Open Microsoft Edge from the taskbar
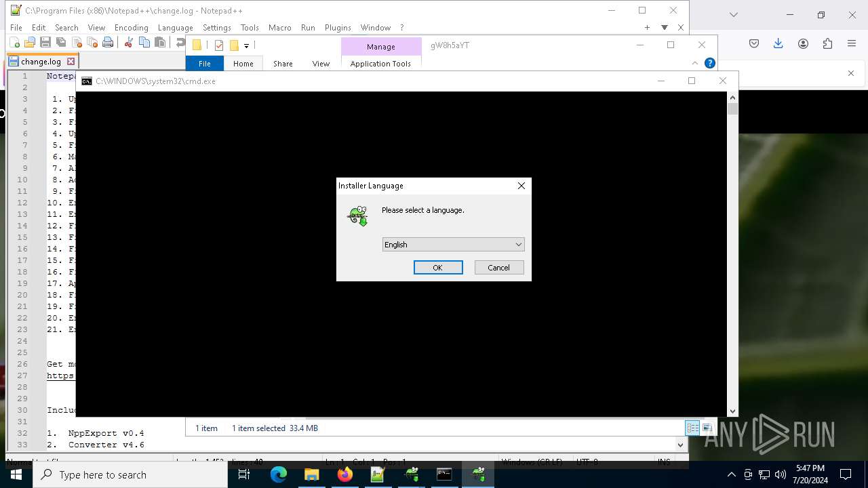The height and width of the screenshot is (488, 868). (x=279, y=474)
